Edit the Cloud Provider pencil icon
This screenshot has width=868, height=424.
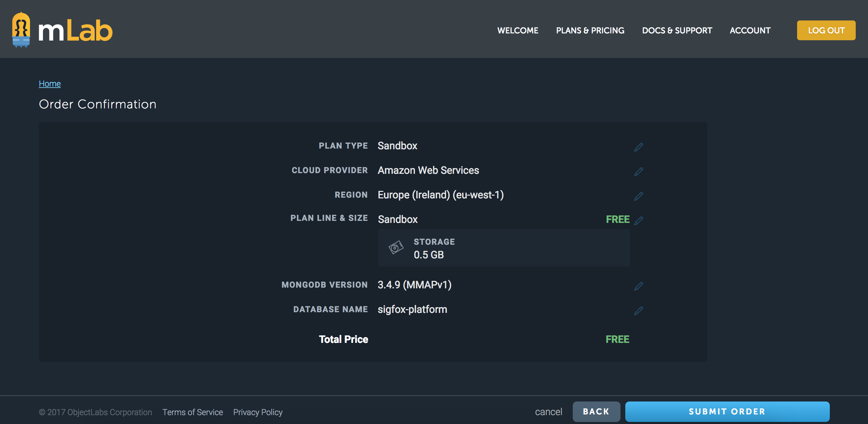pos(638,171)
